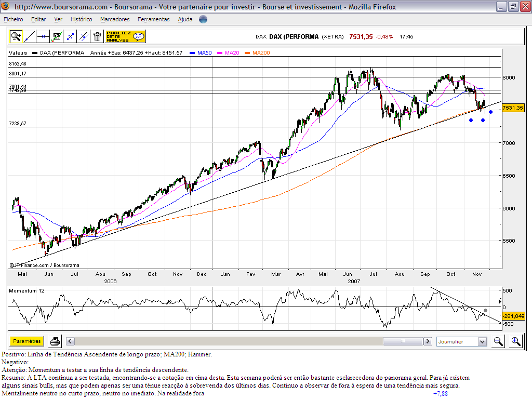Click the scrollbar right arrow
This screenshot has height=399, width=532.
pyautogui.click(x=428, y=341)
